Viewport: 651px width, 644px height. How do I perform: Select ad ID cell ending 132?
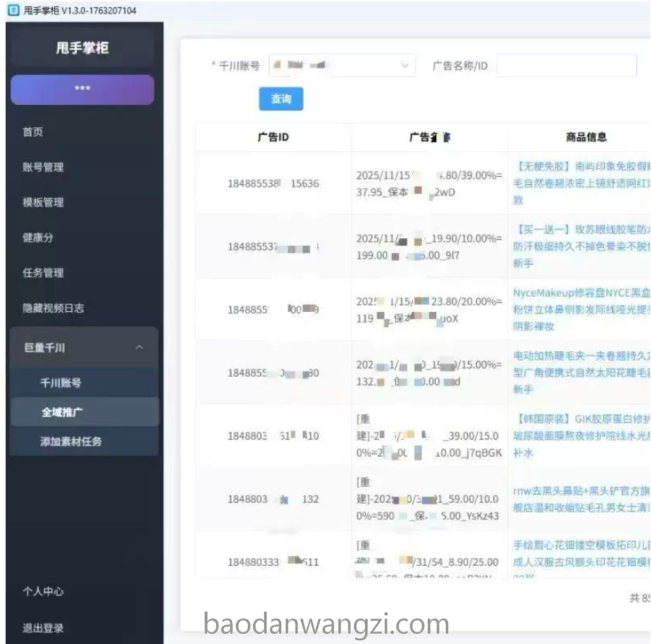point(273,499)
